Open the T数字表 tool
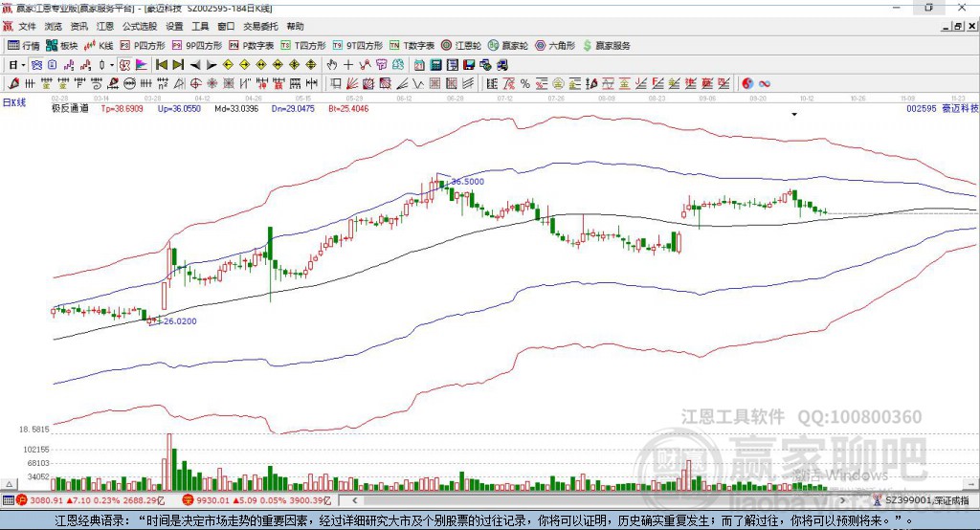 (412, 46)
